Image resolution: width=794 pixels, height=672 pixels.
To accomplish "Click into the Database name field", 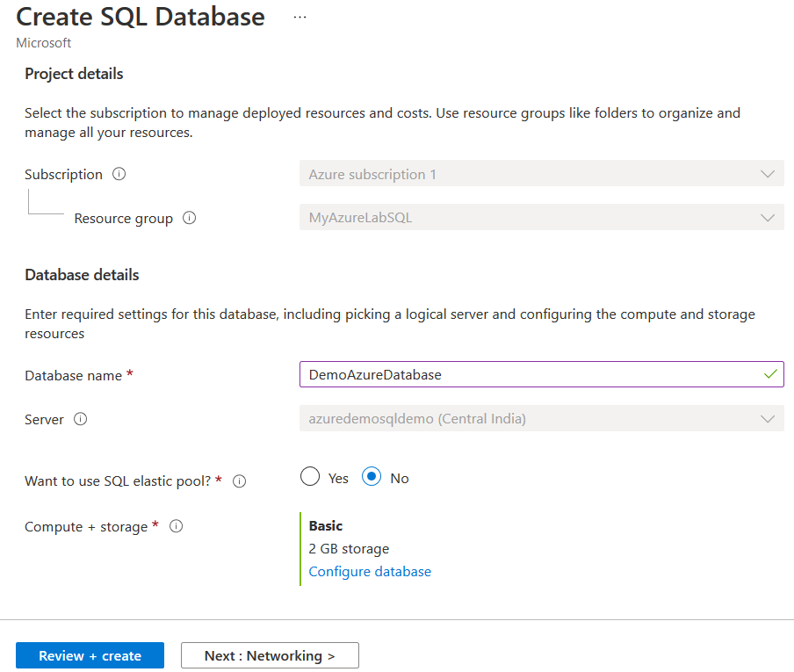I will click(x=527, y=374).
